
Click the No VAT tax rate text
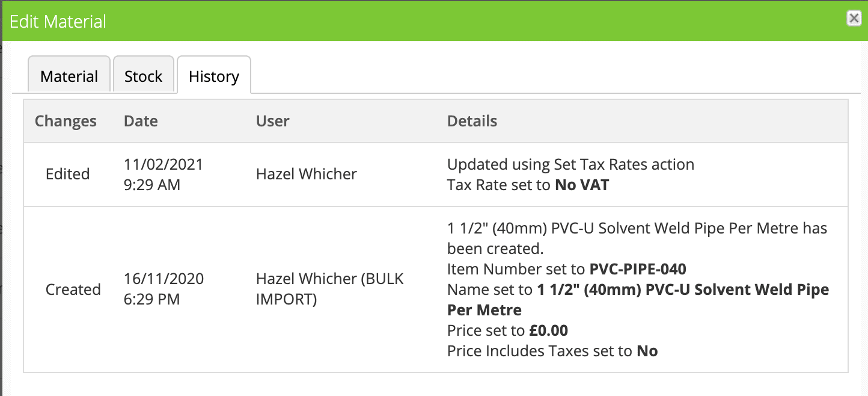[582, 185]
